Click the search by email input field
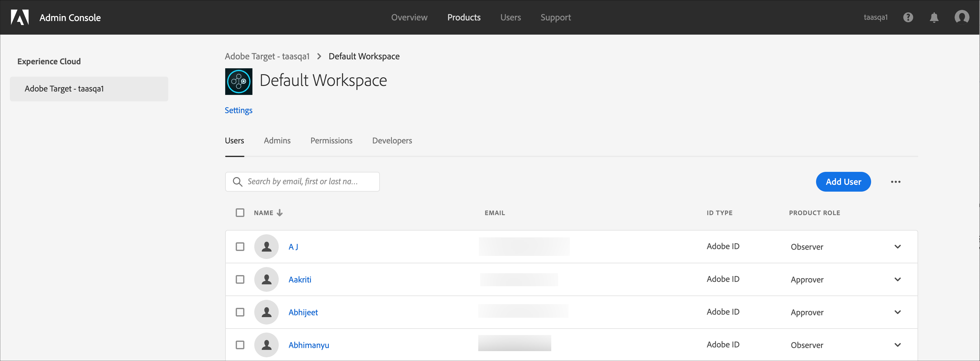This screenshot has height=361, width=980. [x=308, y=182]
